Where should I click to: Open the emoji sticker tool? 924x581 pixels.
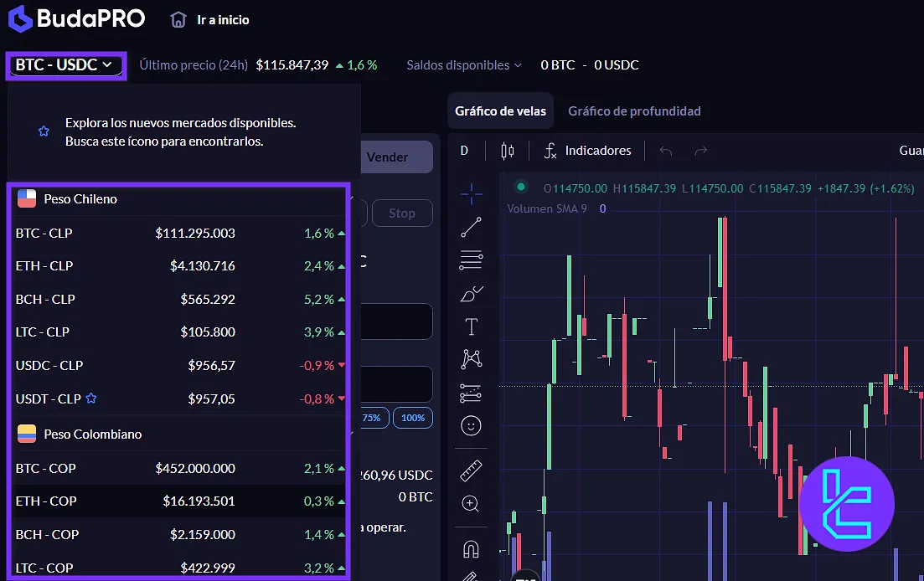point(471,425)
